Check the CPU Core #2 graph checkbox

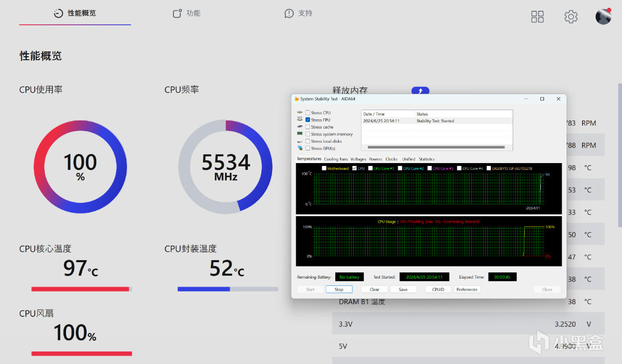point(400,168)
